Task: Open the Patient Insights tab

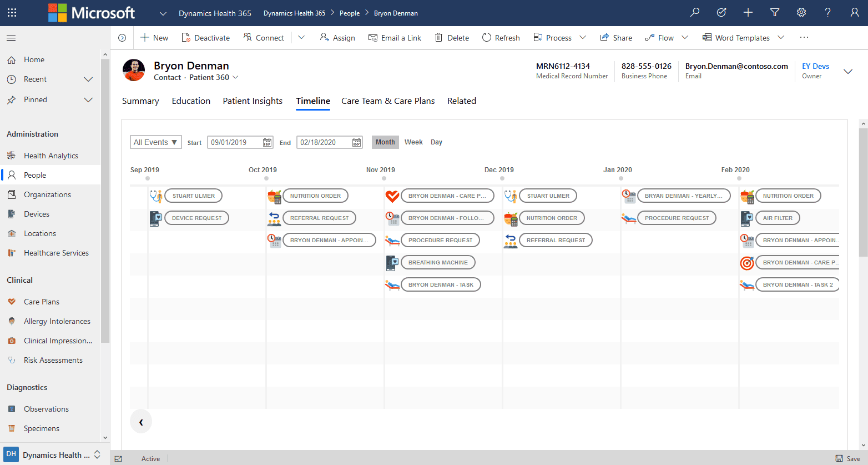Action: (x=253, y=101)
